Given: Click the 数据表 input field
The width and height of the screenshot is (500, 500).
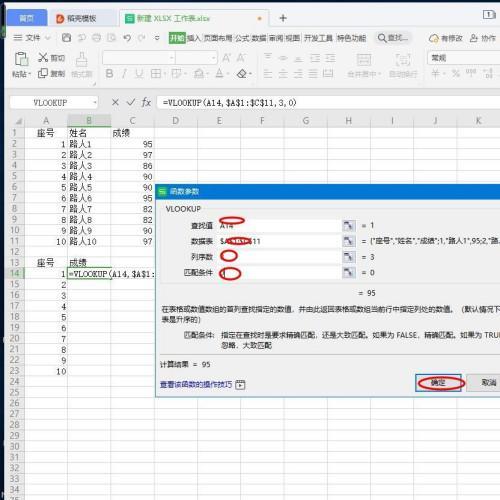Looking at the screenshot, I should [279, 241].
